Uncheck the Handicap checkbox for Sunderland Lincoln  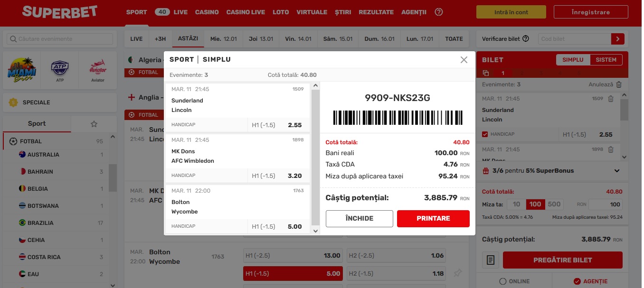485,134
